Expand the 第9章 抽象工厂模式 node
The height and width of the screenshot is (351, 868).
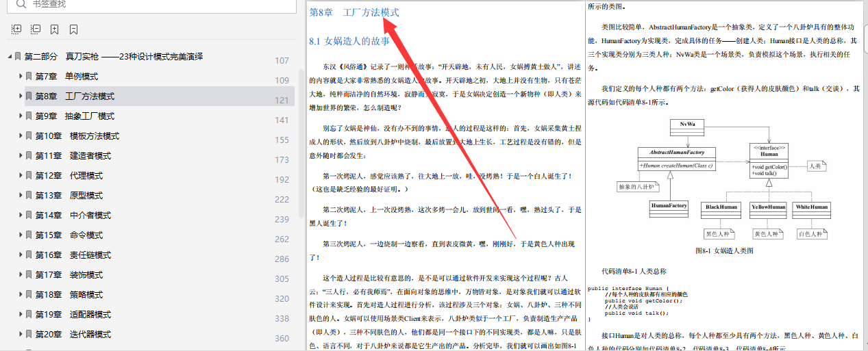(x=21, y=116)
